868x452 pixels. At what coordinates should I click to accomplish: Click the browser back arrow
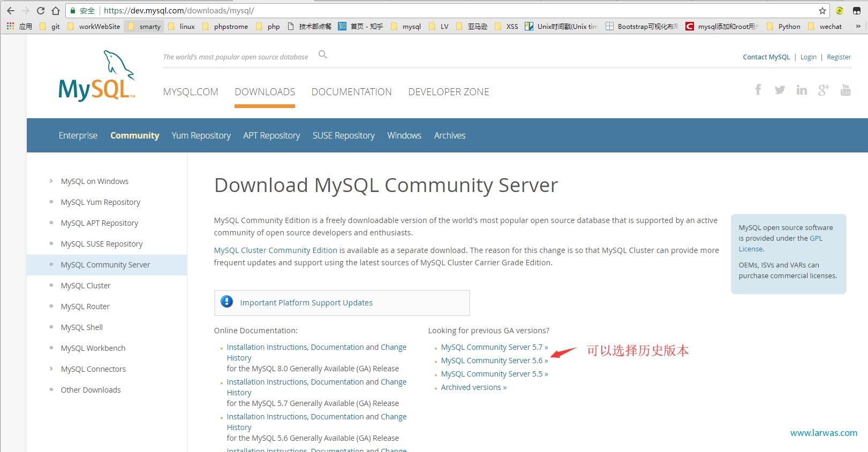[x=11, y=11]
